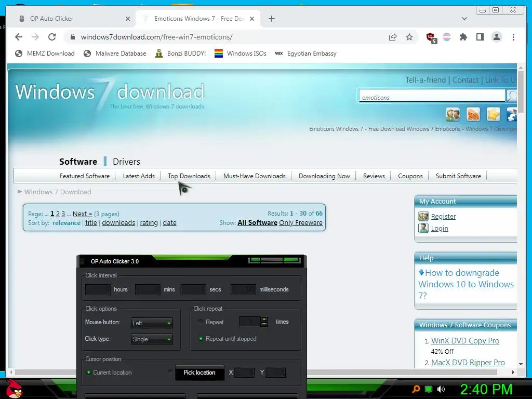Go to results page 2
Screen dimensions: 532x399
[58, 214]
